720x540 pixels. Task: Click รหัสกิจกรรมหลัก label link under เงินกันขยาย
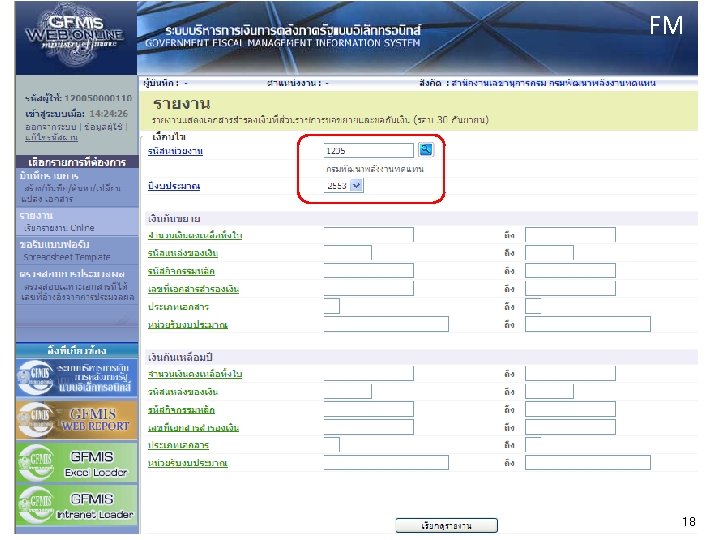181,271
